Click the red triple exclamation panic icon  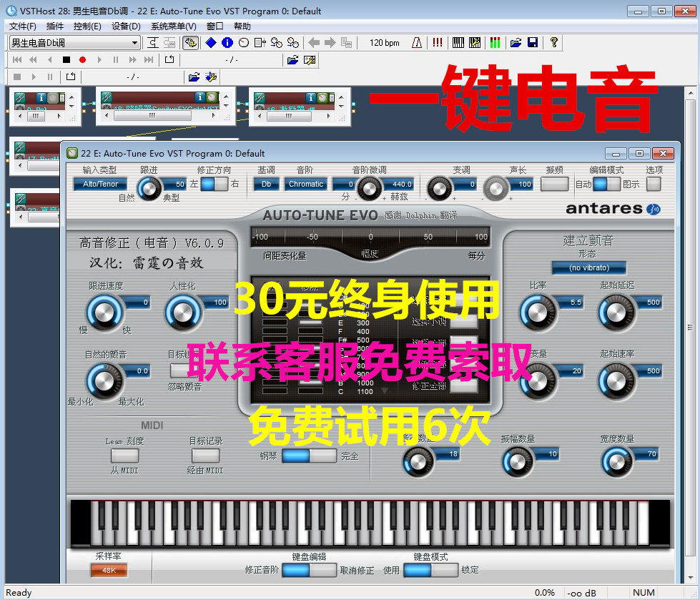point(438,43)
